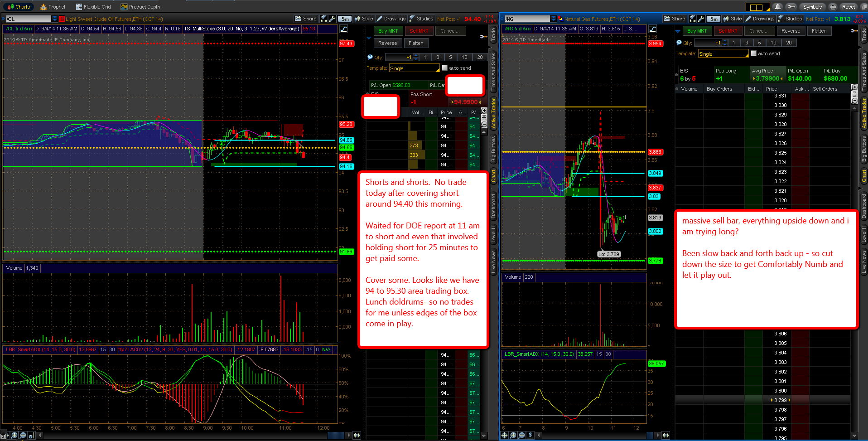Click zoom out on /CL chart
Viewport: 868px width, 441px height.
[x=23, y=435]
